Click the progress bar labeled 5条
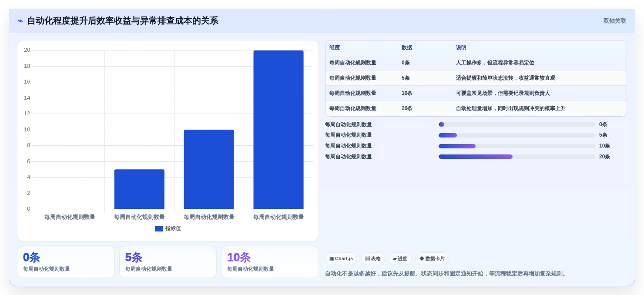 (x=517, y=135)
